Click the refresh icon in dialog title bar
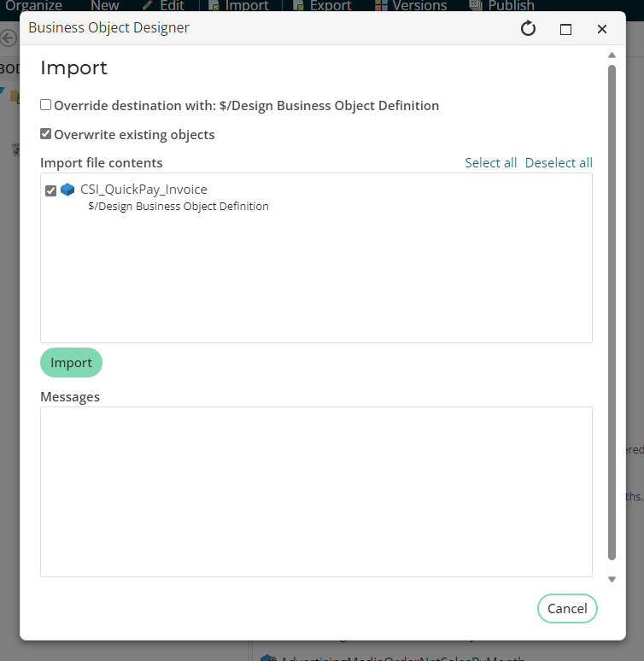 pyautogui.click(x=528, y=29)
